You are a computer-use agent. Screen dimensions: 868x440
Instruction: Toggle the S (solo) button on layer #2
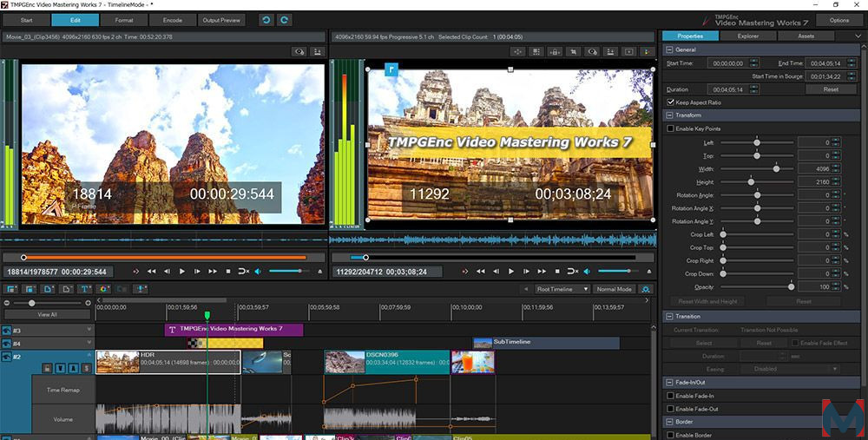(x=86, y=368)
